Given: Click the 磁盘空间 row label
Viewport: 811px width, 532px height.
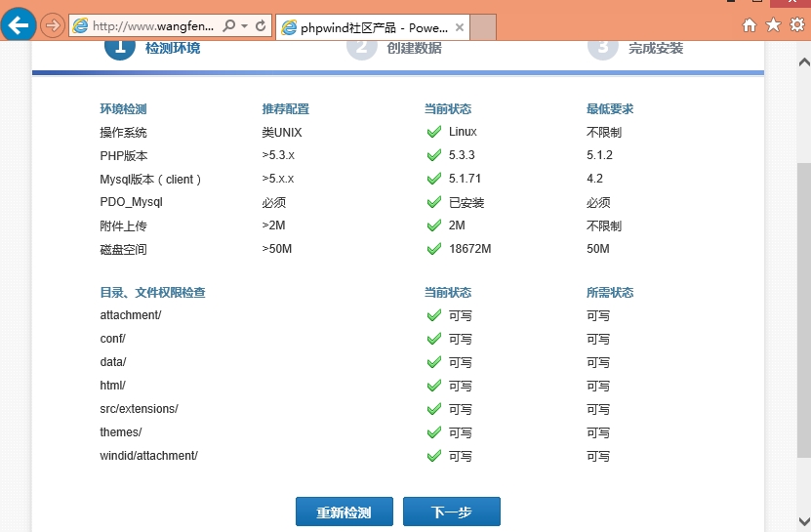Looking at the screenshot, I should pyautogui.click(x=123, y=249).
